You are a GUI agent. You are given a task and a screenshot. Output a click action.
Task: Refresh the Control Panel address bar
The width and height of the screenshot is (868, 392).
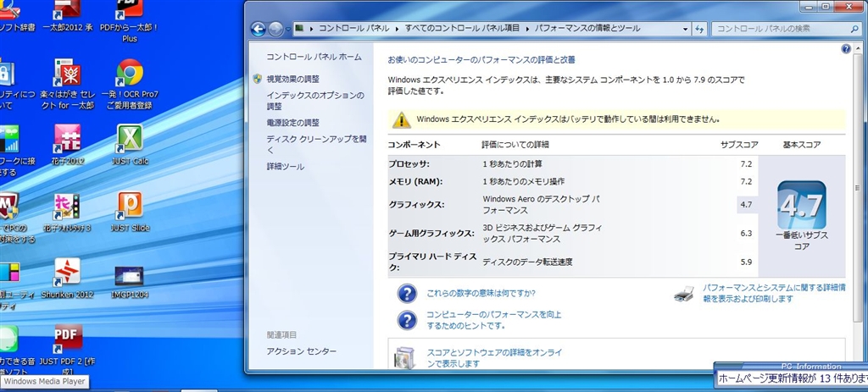(x=699, y=29)
